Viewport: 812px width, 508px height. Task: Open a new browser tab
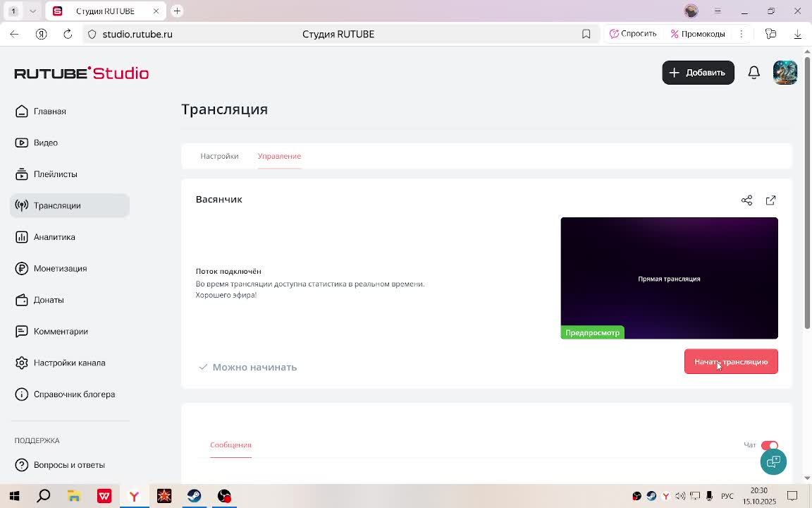click(177, 11)
